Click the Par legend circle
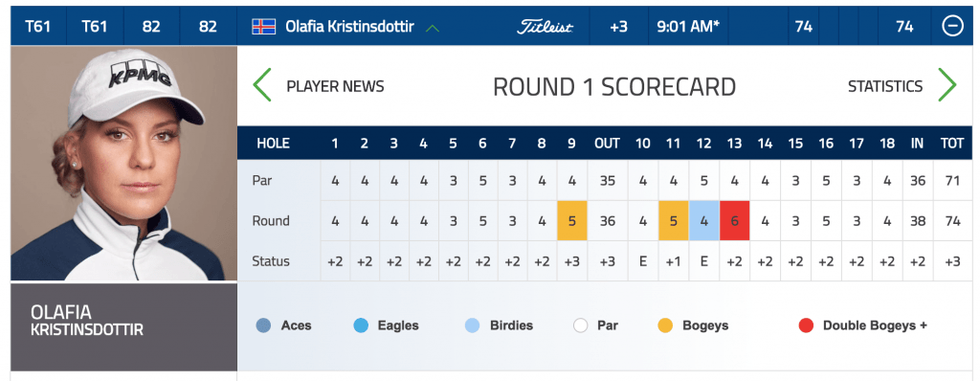980x381 pixels. click(x=581, y=325)
